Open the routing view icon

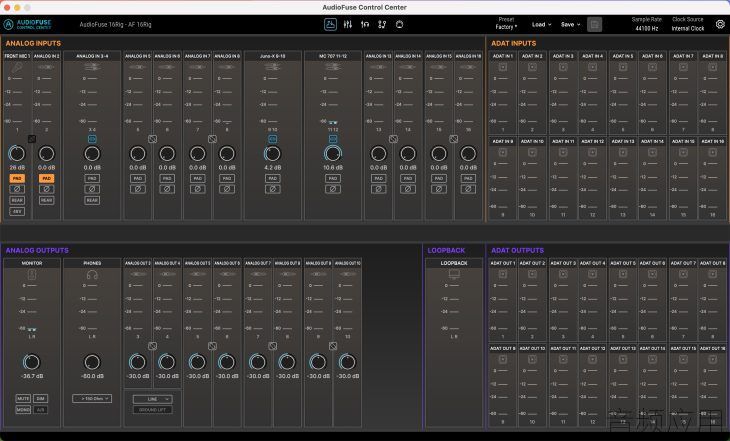click(382, 25)
